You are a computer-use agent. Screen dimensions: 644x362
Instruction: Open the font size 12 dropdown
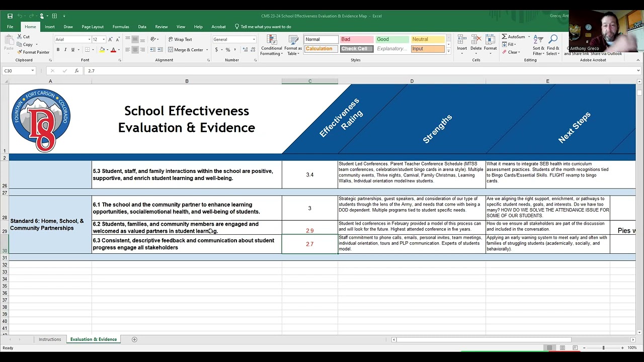pyautogui.click(x=104, y=39)
